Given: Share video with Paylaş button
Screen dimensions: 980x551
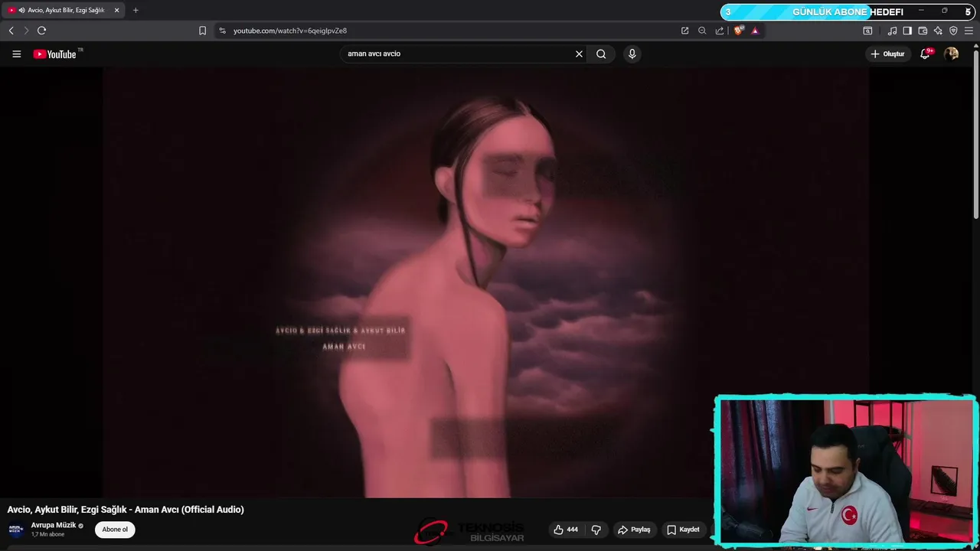Looking at the screenshot, I should pos(634,530).
